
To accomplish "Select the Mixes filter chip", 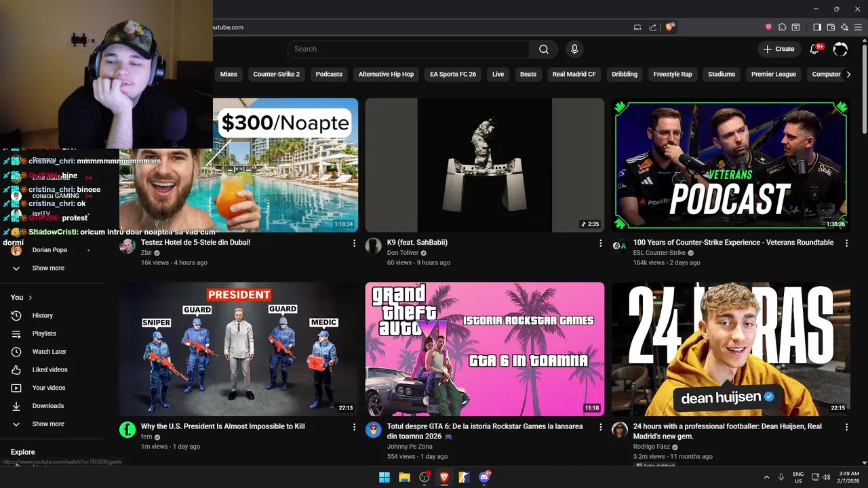I will pyautogui.click(x=229, y=74).
